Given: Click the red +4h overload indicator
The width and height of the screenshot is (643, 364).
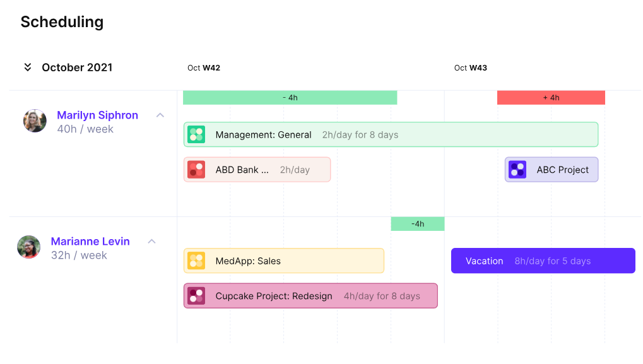Looking at the screenshot, I should click(550, 97).
